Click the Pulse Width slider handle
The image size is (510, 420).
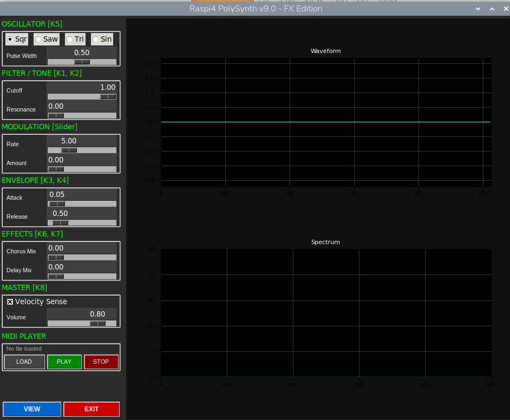82,62
